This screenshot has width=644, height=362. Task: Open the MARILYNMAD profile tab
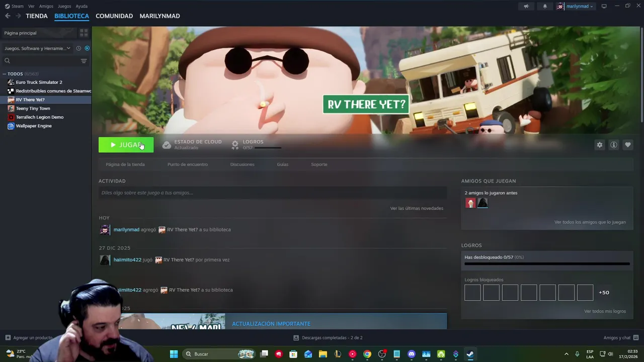point(159,16)
